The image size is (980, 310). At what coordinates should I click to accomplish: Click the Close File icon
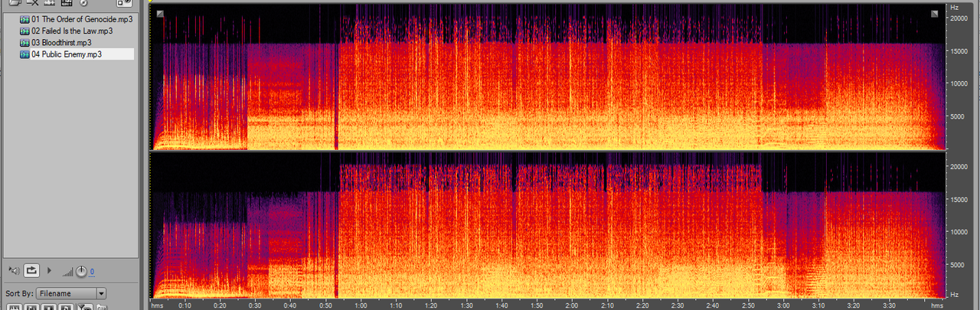32,3
